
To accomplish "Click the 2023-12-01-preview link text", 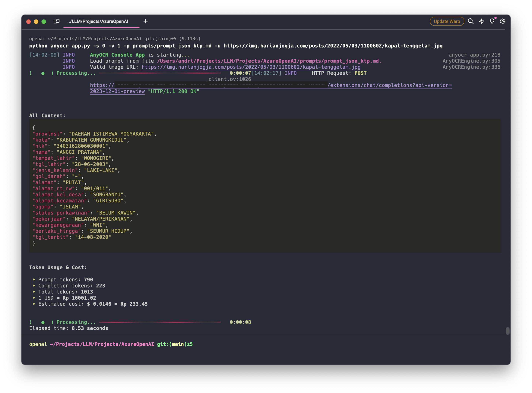I will [117, 91].
